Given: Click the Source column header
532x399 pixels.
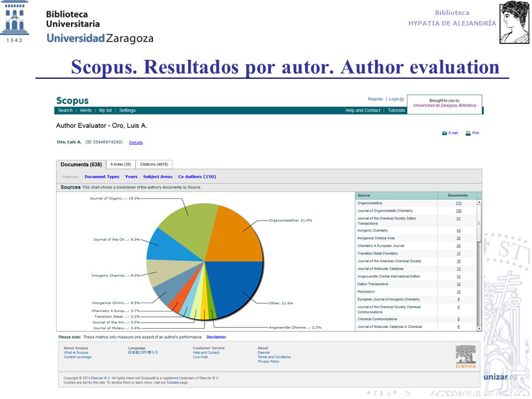Looking at the screenshot, I should tap(396, 196).
